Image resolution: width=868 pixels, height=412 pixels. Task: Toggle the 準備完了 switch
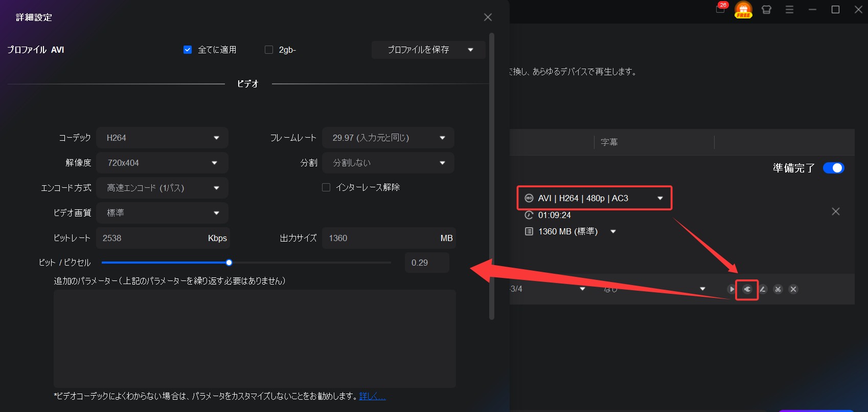833,168
